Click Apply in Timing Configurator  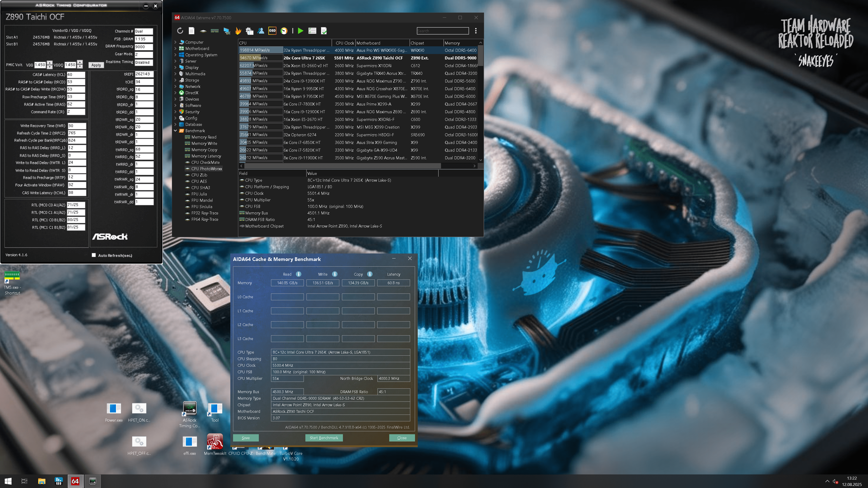point(96,65)
